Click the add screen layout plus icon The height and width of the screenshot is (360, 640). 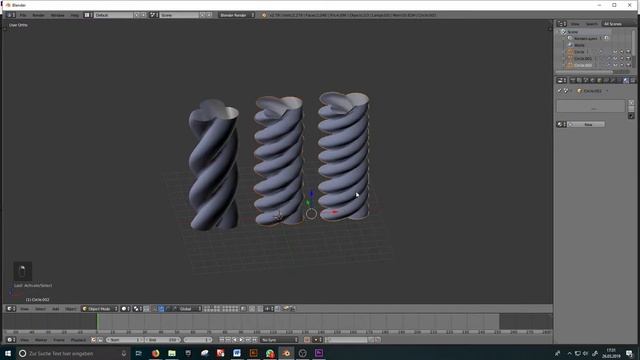click(x=137, y=15)
